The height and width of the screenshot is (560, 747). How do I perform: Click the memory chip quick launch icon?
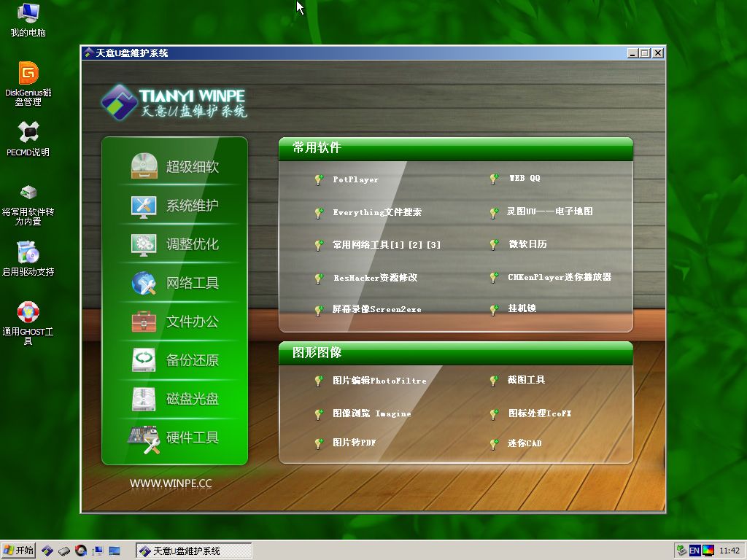64,551
